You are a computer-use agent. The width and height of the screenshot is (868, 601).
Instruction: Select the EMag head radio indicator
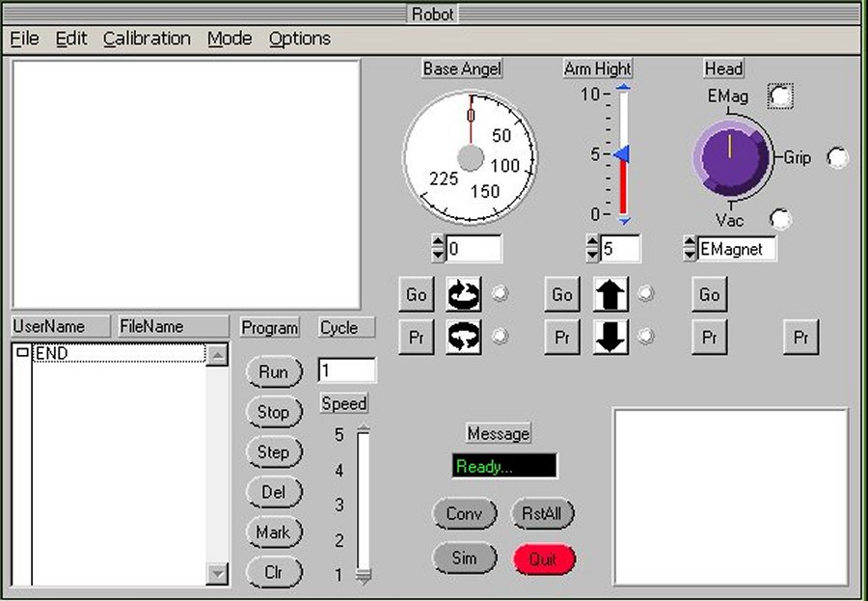(779, 96)
